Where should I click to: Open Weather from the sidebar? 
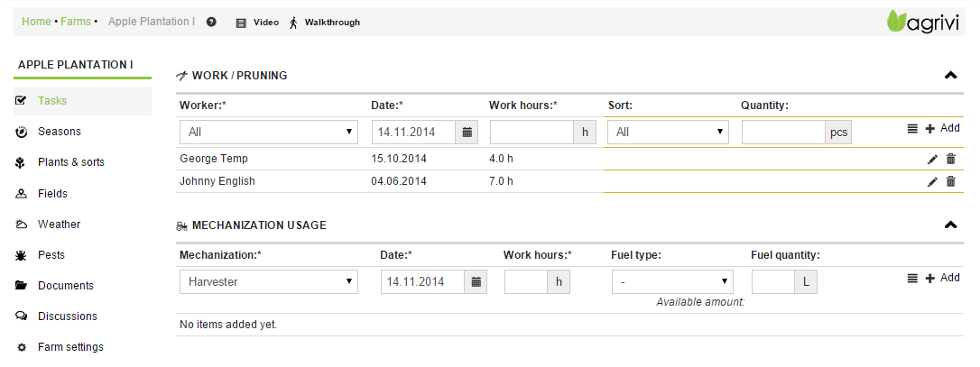point(59,225)
